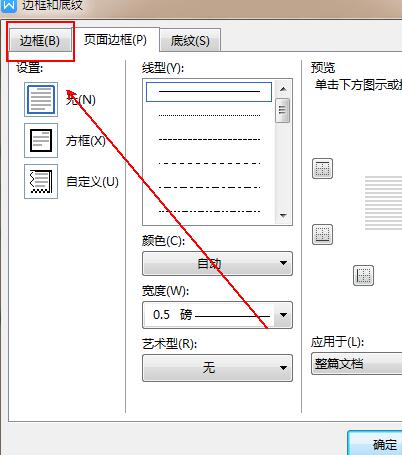Open the 宽度 width dropdown showing 0.5 磅
Viewport: 402px width, 455px height.
tap(217, 315)
